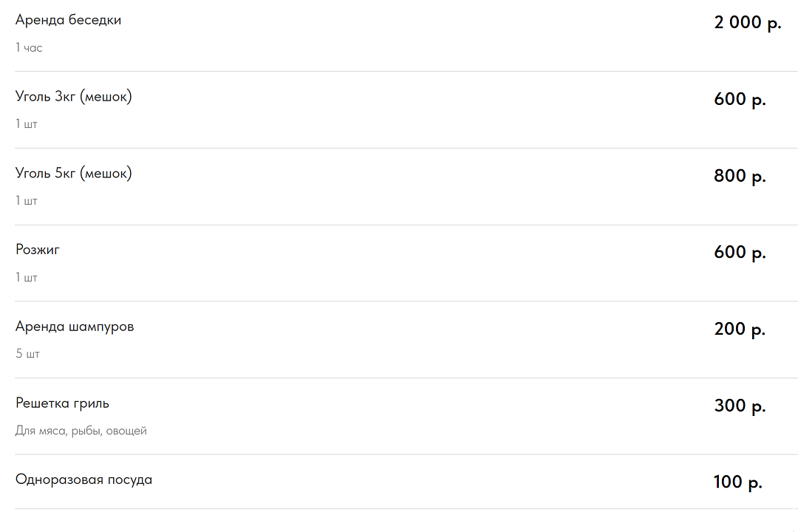Click "Для мяса, рыбы, овощей" description
This screenshot has width=798, height=532.
pos(81,431)
